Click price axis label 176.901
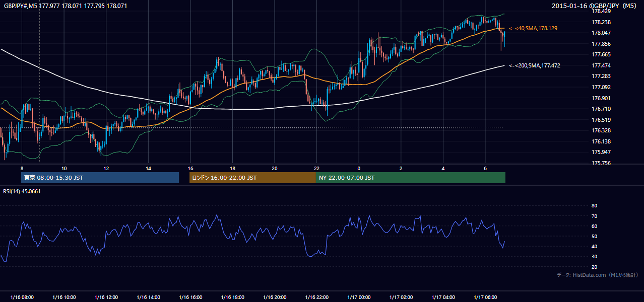The width and height of the screenshot is (644, 302). pyautogui.click(x=601, y=98)
